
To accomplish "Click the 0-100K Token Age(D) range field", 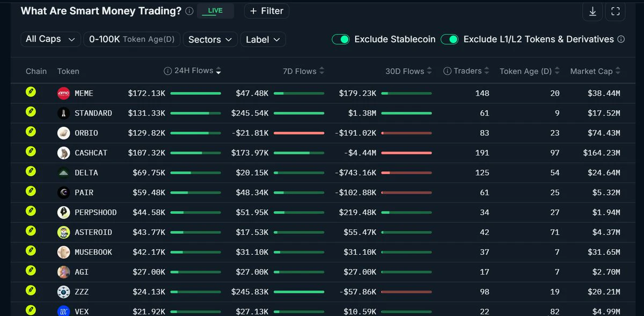I will (x=132, y=39).
